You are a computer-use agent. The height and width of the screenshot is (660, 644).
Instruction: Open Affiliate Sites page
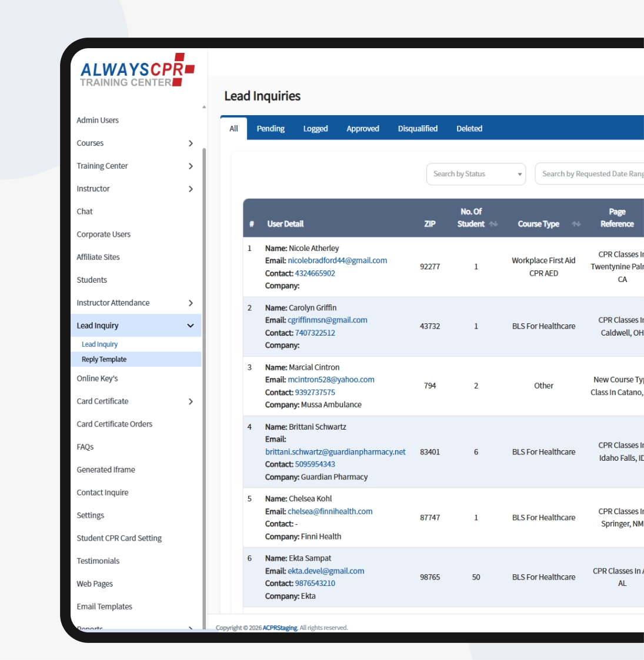(x=98, y=257)
